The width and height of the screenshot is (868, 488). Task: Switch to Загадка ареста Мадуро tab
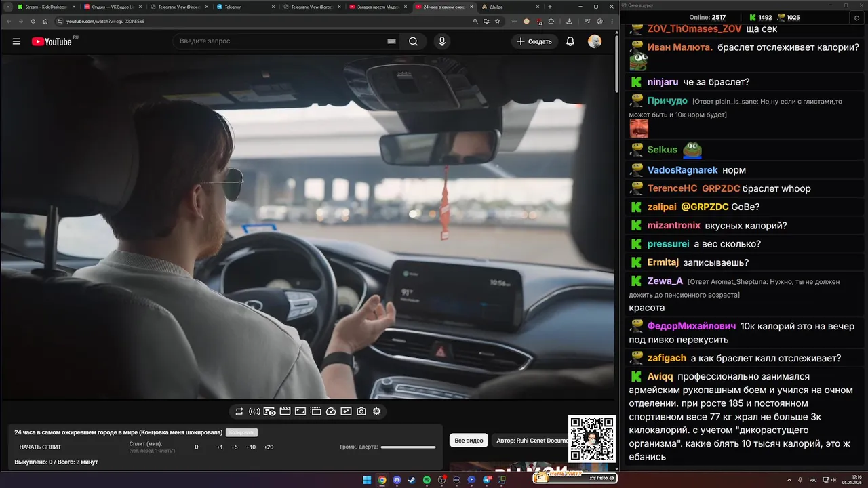point(378,7)
